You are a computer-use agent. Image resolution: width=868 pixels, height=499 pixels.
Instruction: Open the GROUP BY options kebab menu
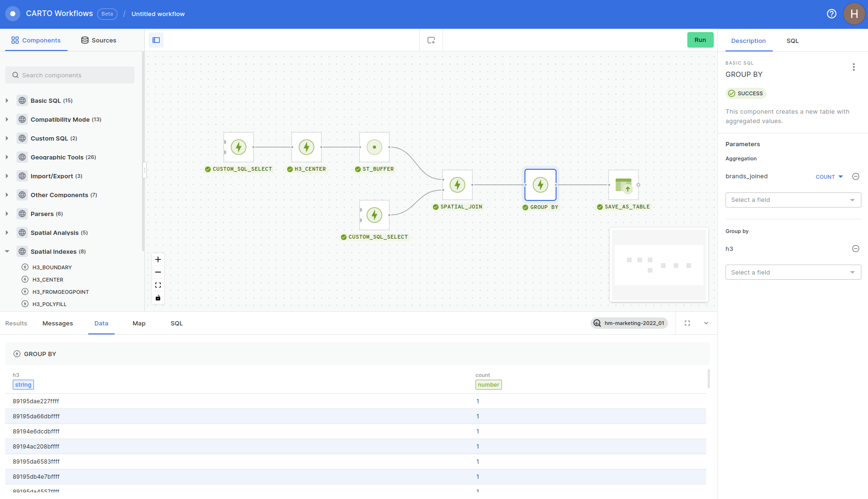pyautogui.click(x=854, y=67)
